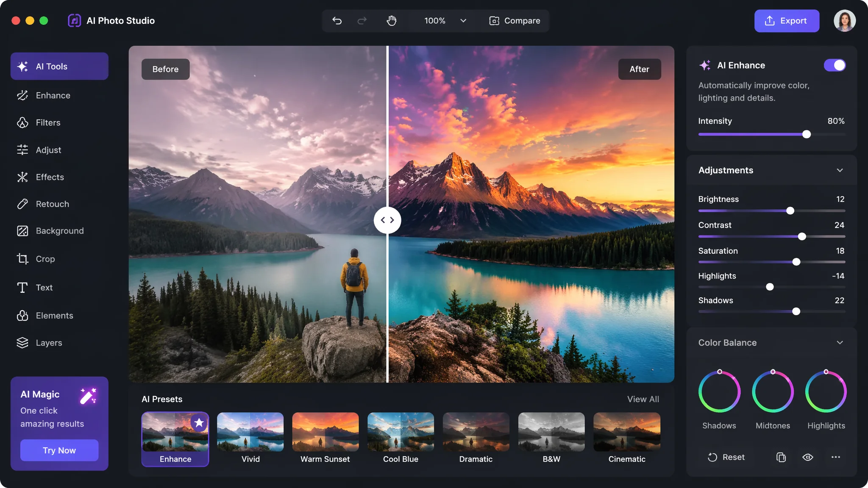Click Try Now in AI Magic card
Image resolution: width=868 pixels, height=488 pixels.
coord(59,450)
